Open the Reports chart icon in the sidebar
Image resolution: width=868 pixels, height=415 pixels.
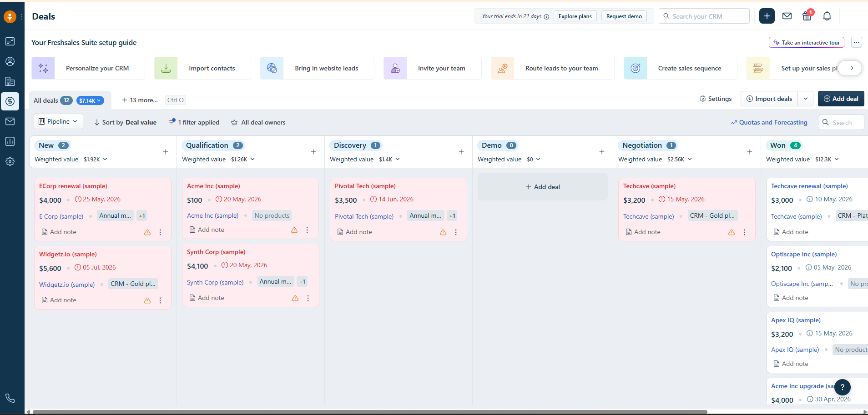10,141
